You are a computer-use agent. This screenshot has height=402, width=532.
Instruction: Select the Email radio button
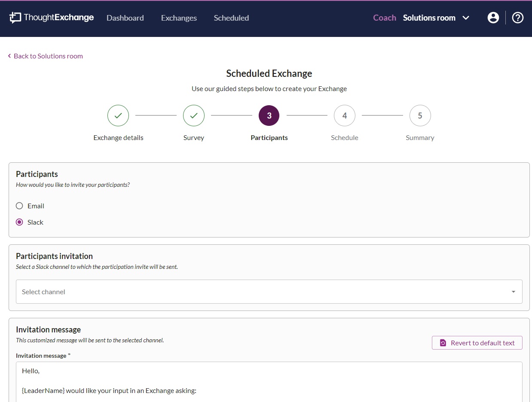[19, 206]
